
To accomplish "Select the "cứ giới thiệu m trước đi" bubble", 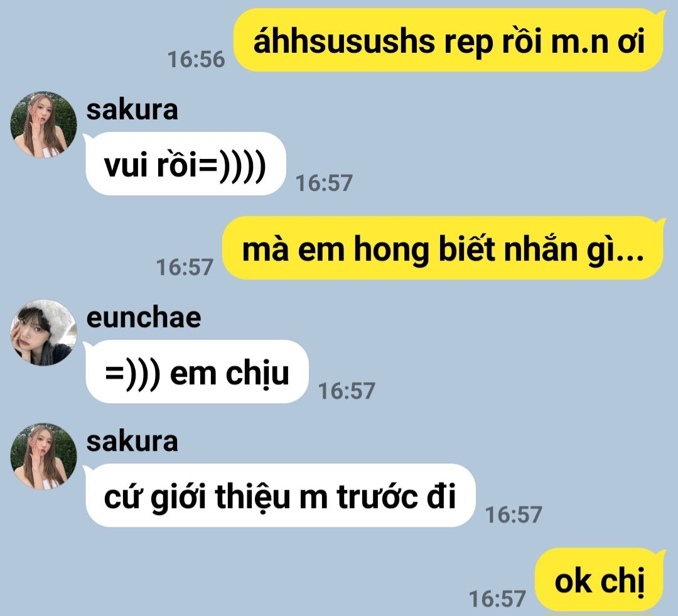I will [x=280, y=495].
